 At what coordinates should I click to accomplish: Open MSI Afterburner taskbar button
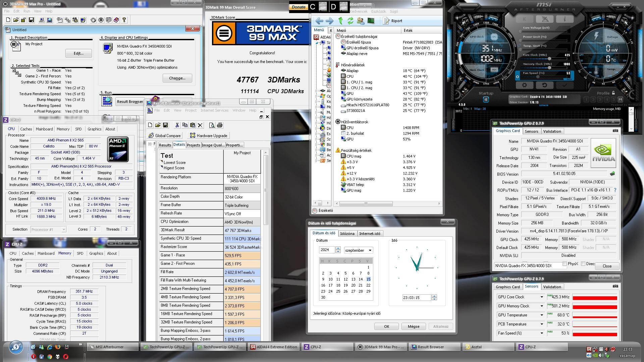coord(112,347)
